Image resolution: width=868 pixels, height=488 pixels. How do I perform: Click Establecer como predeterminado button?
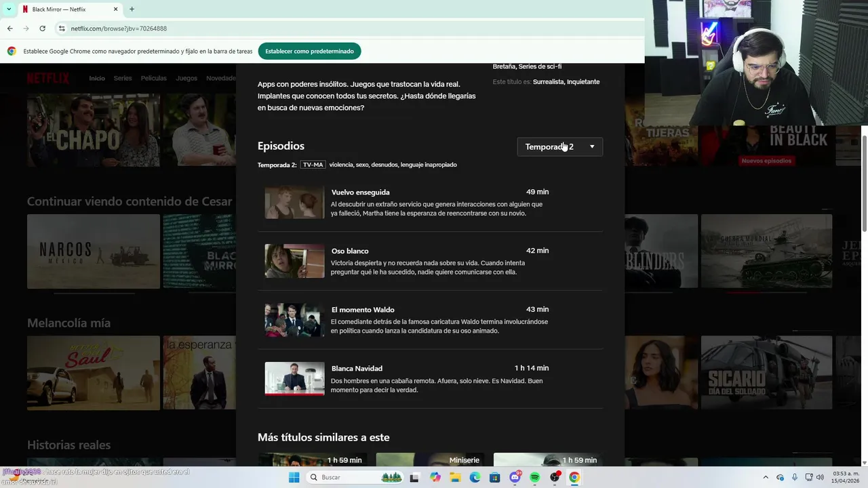click(309, 51)
